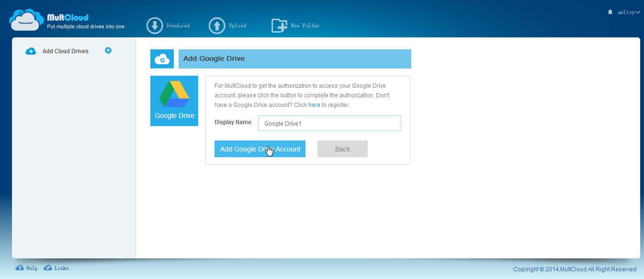Screen dimensions: 644x279
Task: Open notifications via the bell icon
Action: (610, 12)
